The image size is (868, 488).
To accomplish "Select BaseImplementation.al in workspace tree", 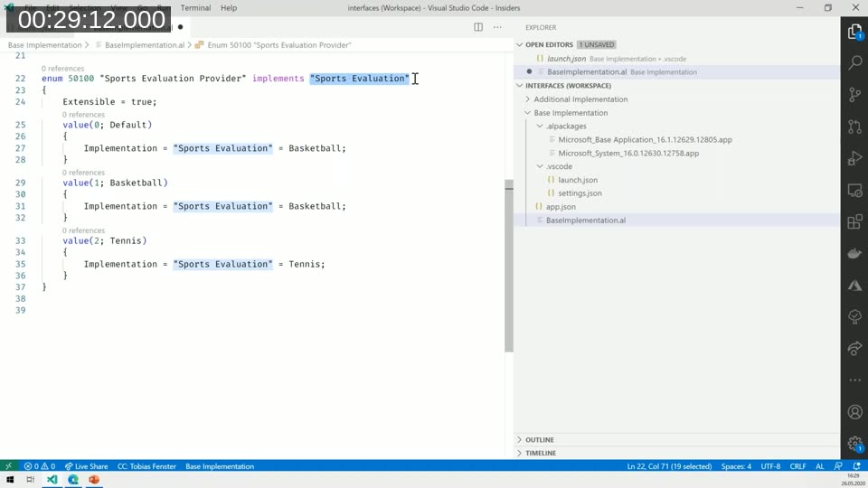I will (x=677, y=221).
